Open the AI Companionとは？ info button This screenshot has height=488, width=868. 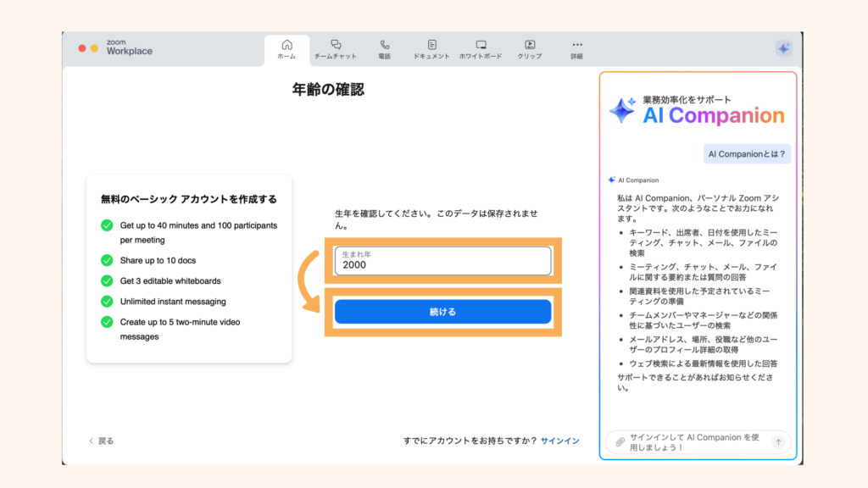coord(747,153)
